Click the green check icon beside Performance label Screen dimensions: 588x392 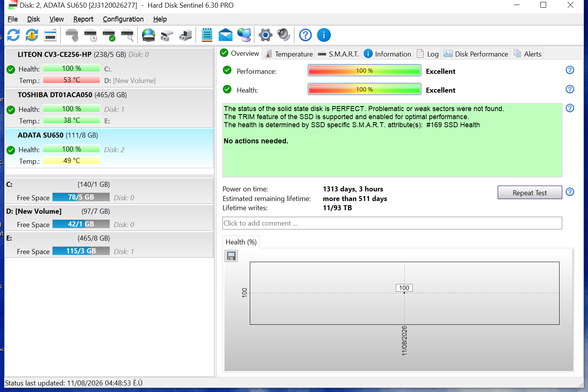point(227,70)
